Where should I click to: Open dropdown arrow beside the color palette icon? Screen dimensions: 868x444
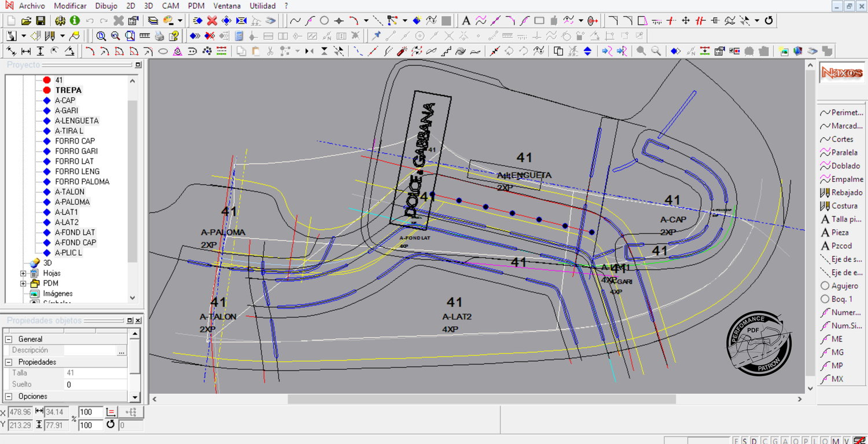tap(179, 21)
